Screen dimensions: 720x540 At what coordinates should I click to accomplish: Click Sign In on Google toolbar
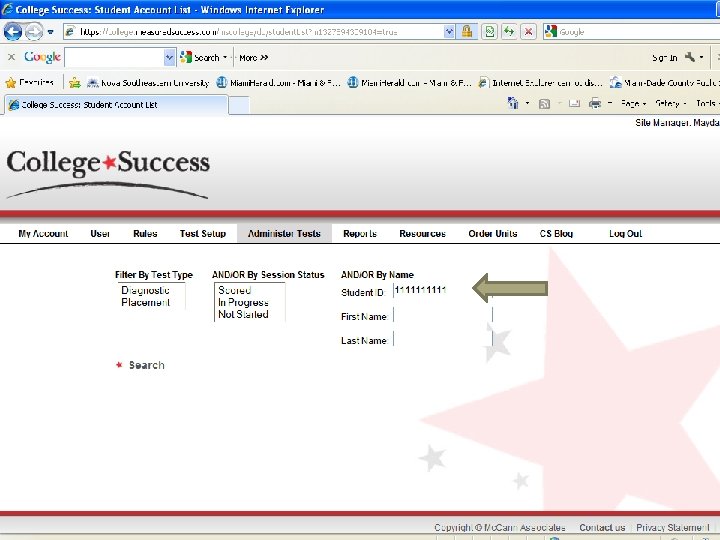[664, 57]
